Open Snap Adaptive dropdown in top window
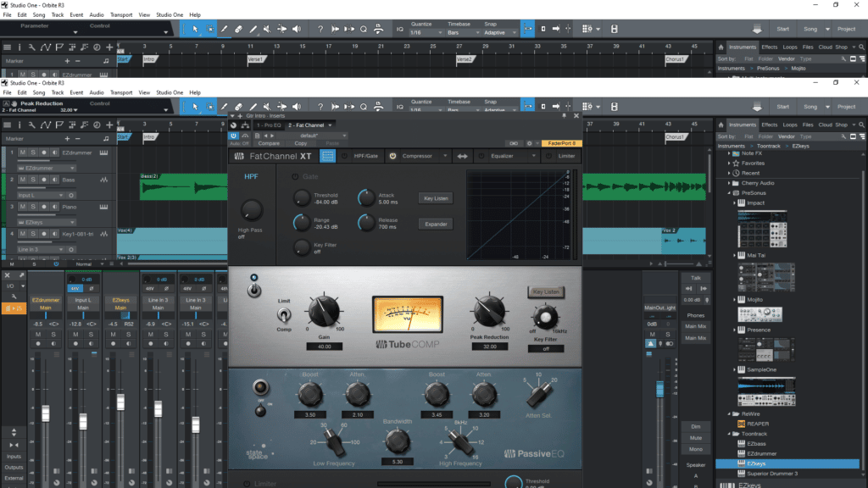 click(x=500, y=33)
